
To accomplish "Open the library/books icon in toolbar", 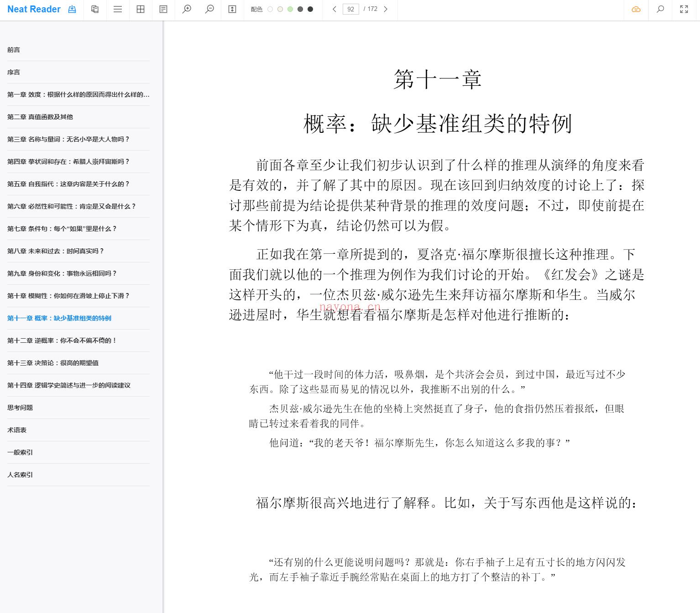I will pyautogui.click(x=95, y=9).
